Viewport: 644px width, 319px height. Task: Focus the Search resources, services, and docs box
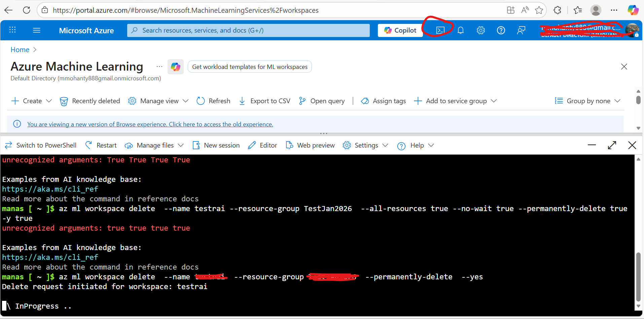(x=248, y=30)
